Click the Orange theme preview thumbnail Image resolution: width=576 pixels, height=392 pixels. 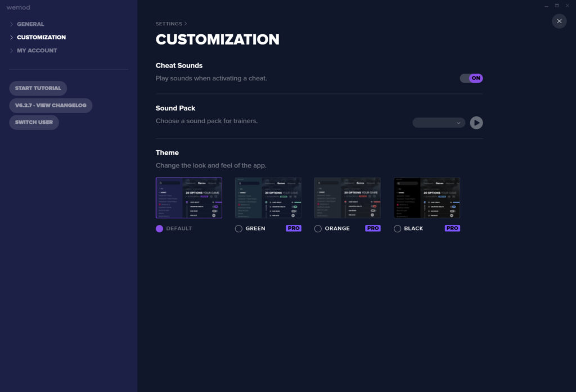click(x=348, y=197)
